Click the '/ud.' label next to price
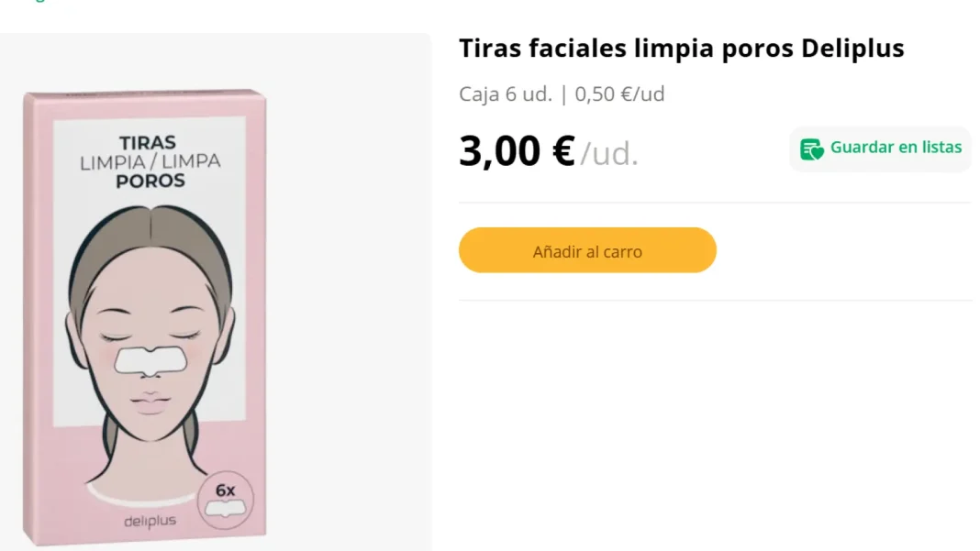This screenshot has height=551, width=980. click(609, 154)
